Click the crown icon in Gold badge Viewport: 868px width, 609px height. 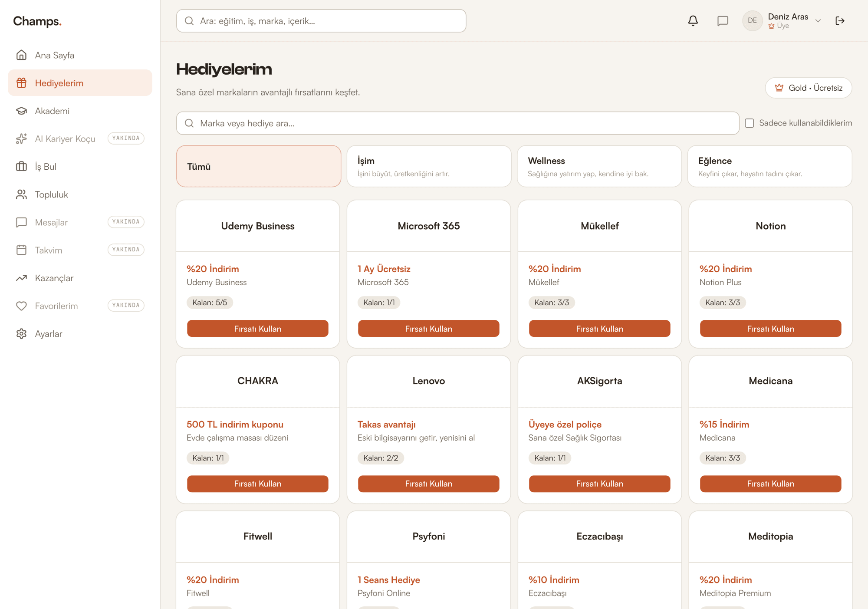(779, 88)
